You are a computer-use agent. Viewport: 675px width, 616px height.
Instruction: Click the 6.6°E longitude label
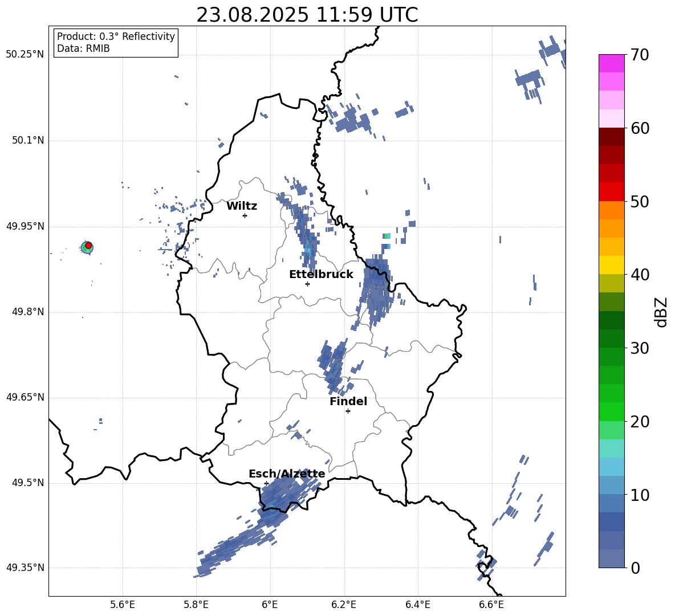(491, 605)
